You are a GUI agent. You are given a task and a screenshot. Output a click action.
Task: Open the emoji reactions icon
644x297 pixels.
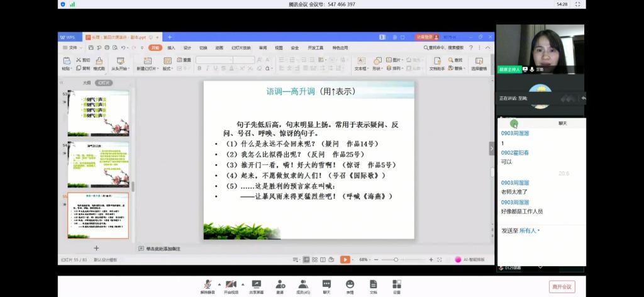[350, 284]
